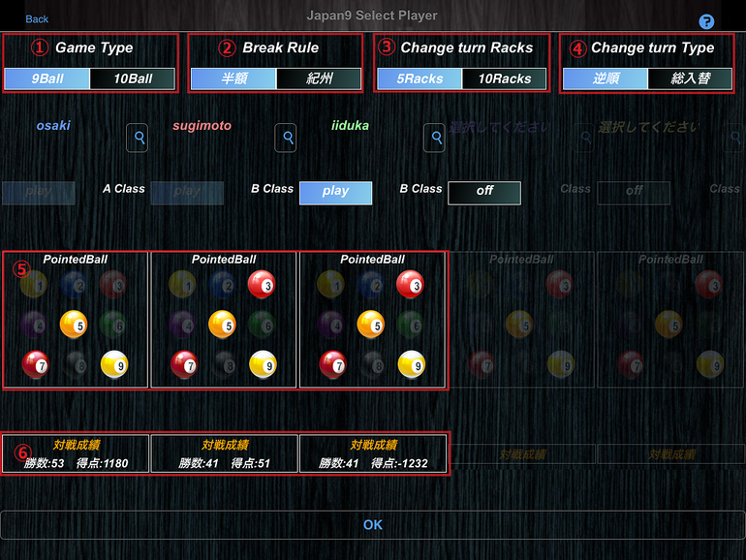
Task: Select 逆順 change turn type
Action: click(x=606, y=78)
